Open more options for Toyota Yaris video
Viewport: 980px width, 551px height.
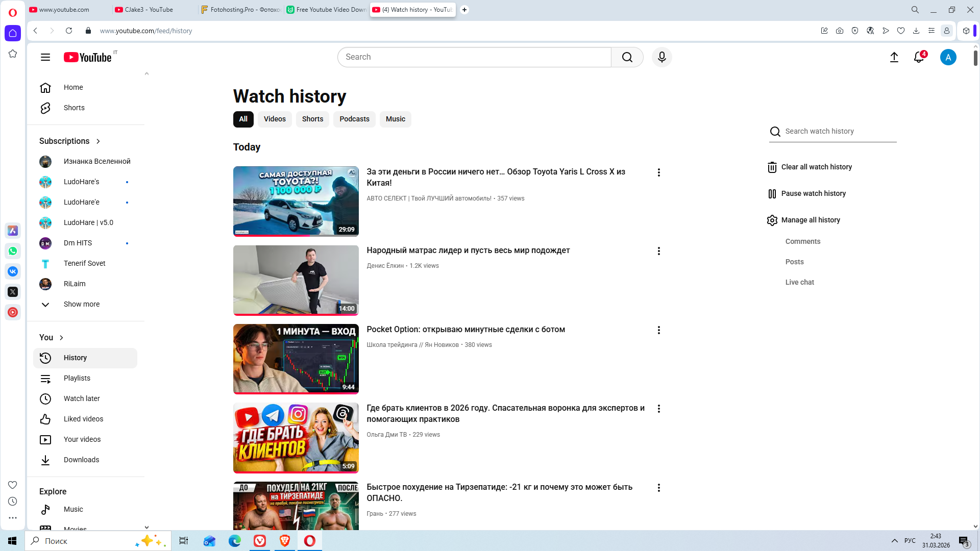point(658,172)
